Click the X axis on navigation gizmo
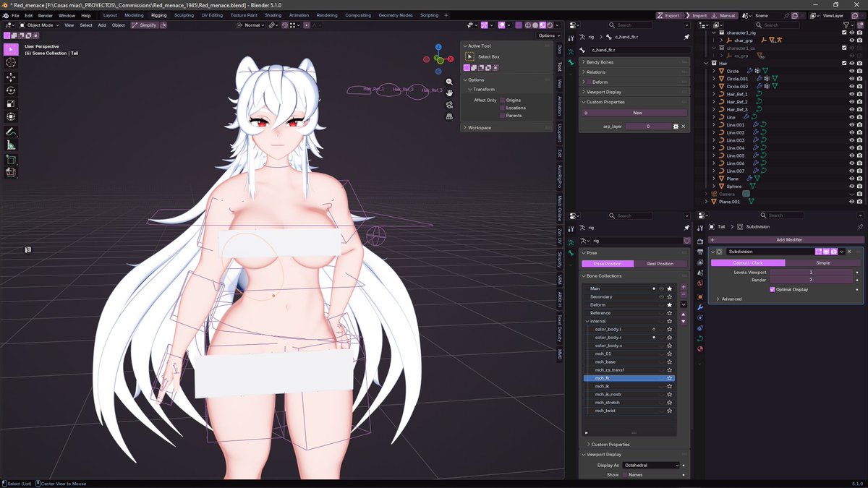This screenshot has width=868, height=488. [x=451, y=60]
